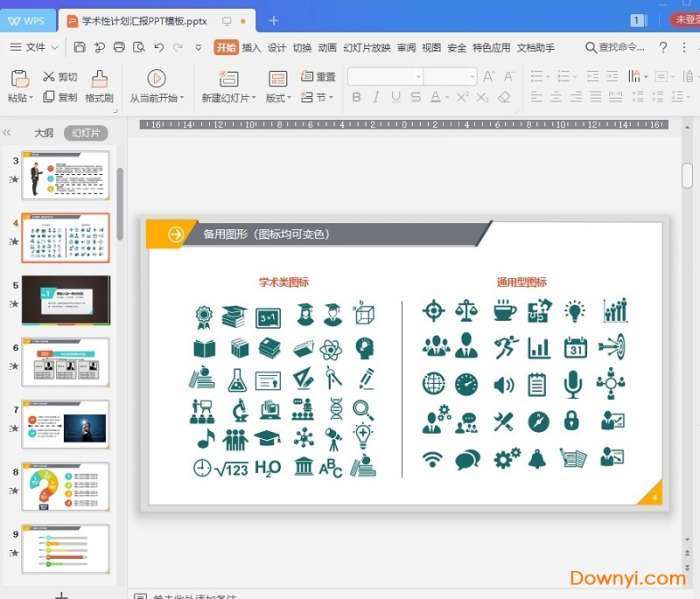Open the new slide dropdown arrow

pyautogui.click(x=254, y=98)
